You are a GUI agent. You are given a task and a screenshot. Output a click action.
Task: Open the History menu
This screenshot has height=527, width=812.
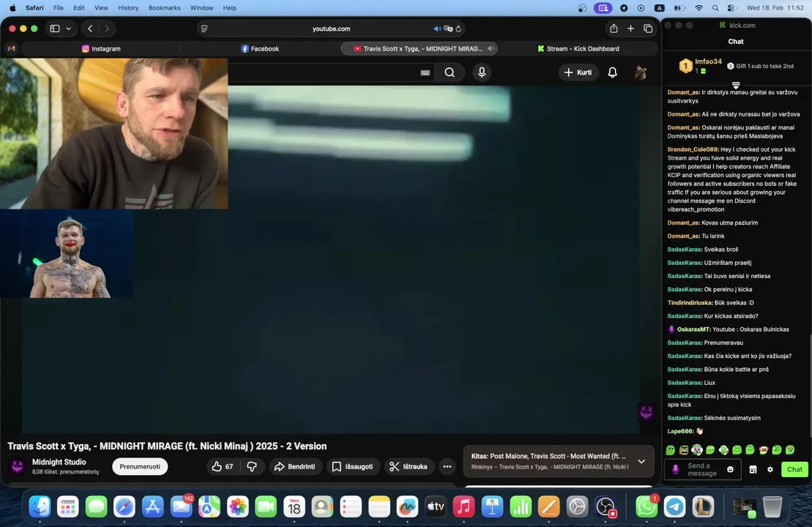click(128, 8)
